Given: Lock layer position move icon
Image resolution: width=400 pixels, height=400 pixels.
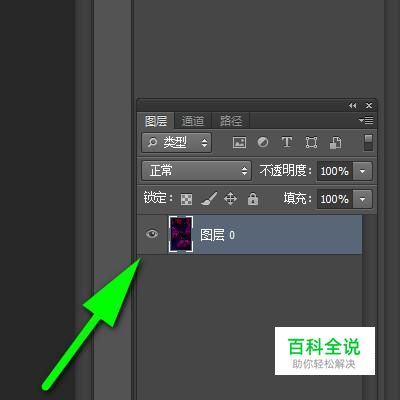Looking at the screenshot, I should 230,199.
